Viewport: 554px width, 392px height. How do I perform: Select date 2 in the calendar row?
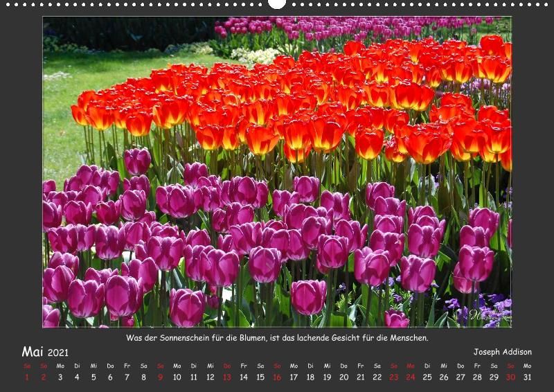coord(44,377)
